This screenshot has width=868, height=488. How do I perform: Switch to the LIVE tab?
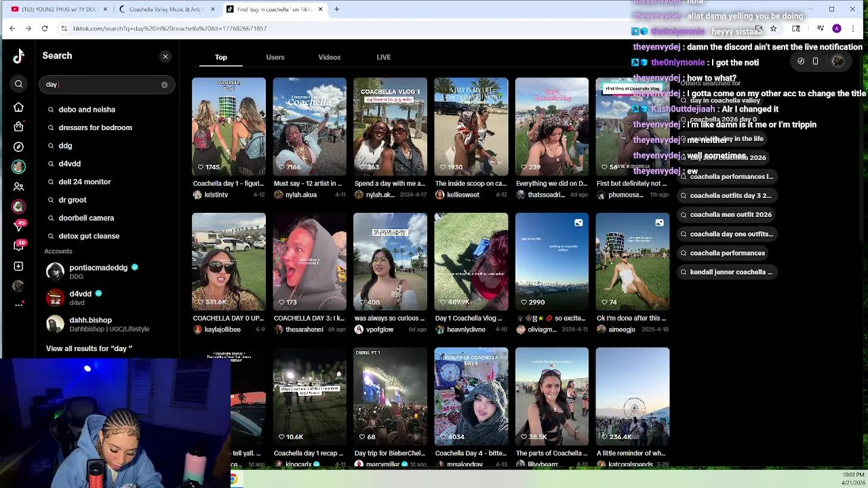coord(384,58)
